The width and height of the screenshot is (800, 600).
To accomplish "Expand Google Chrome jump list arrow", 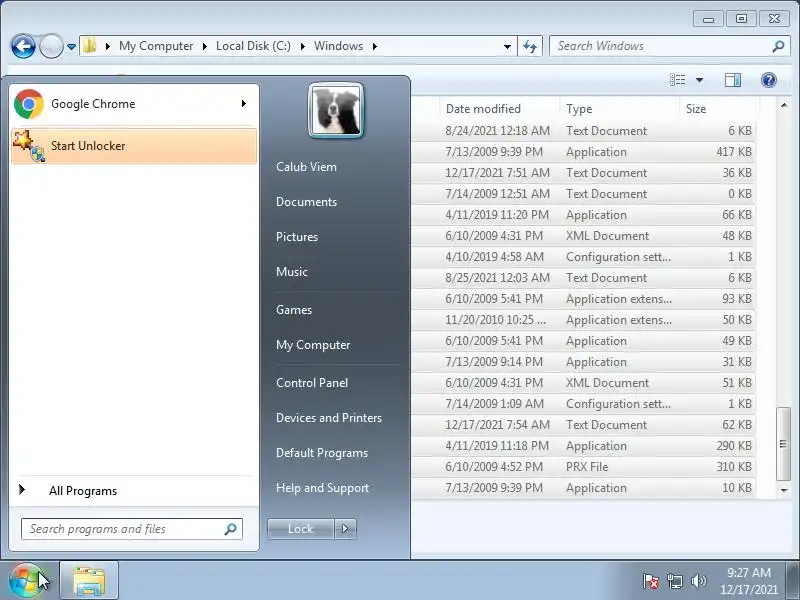I will coord(244,104).
